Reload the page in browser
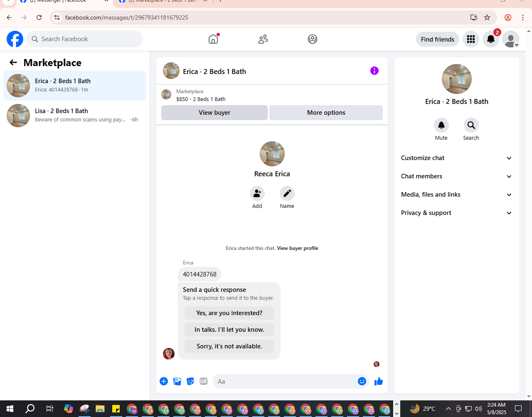The image size is (532, 417). [x=39, y=17]
